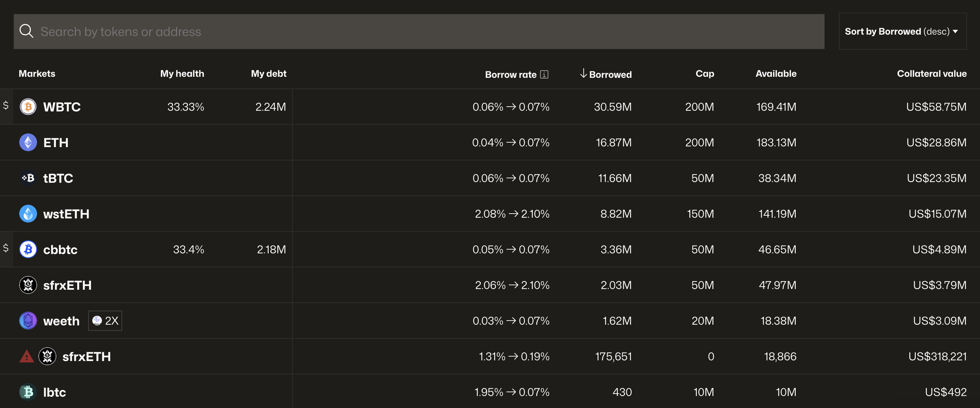Viewport: 980px width, 408px height.
Task: Sort by Collateral value column header
Action: (931, 74)
